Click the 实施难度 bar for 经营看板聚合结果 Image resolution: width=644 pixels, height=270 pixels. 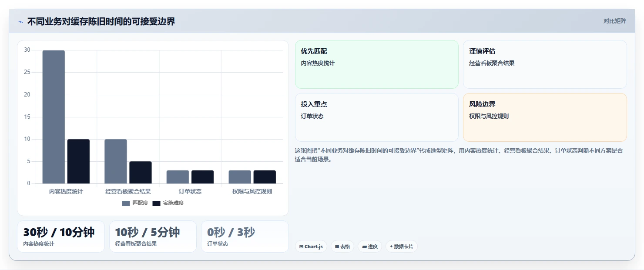click(141, 173)
